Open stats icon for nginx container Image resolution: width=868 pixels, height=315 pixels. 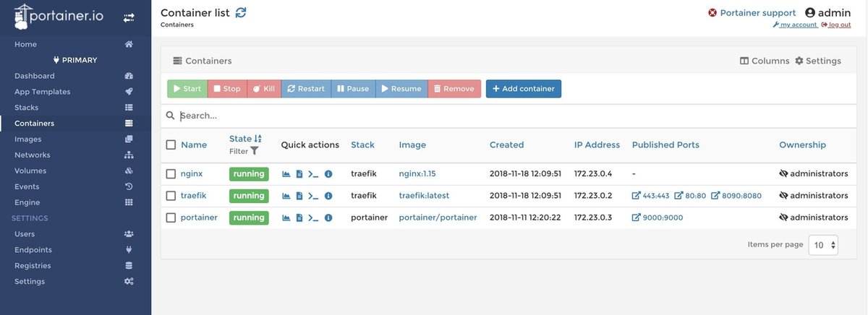tap(286, 174)
